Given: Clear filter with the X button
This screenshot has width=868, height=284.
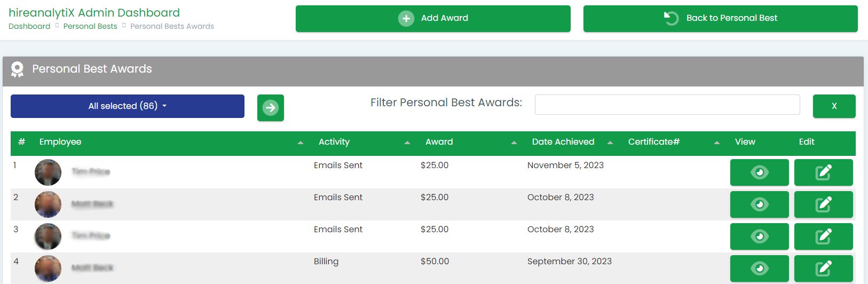Looking at the screenshot, I should (834, 106).
